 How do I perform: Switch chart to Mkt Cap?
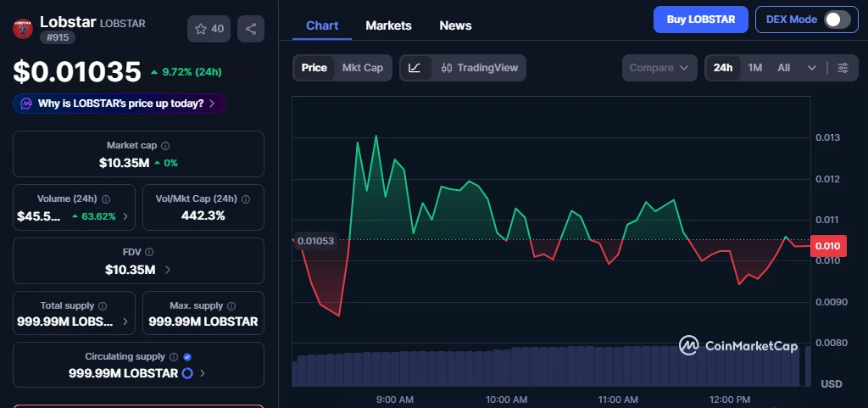coord(363,68)
